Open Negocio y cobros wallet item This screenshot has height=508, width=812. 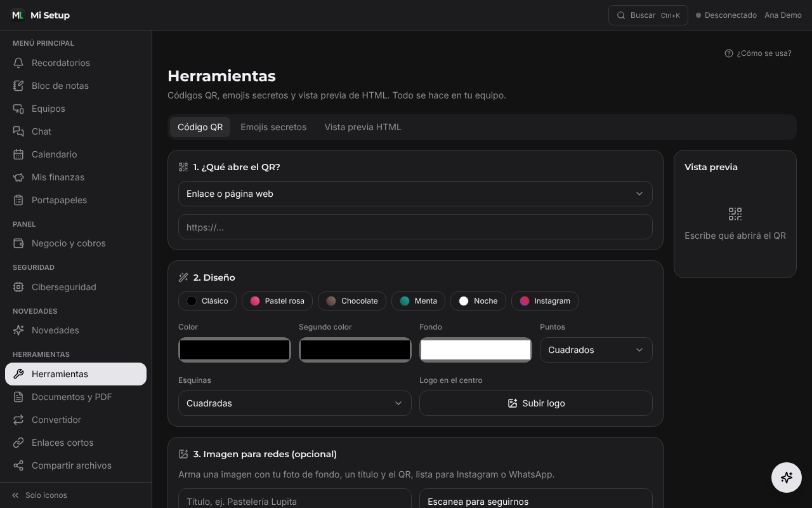pyautogui.click(x=75, y=243)
